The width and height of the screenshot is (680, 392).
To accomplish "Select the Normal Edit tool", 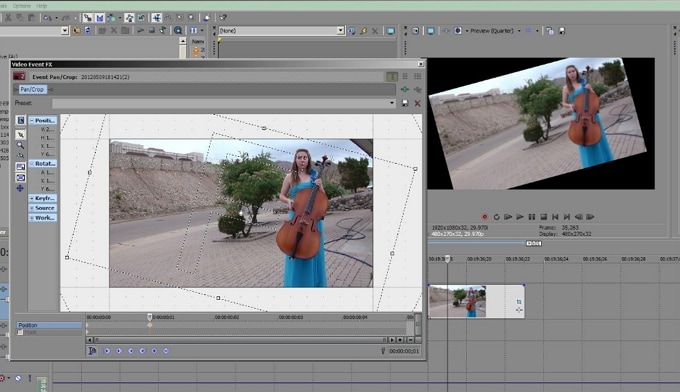I will click(x=156, y=18).
